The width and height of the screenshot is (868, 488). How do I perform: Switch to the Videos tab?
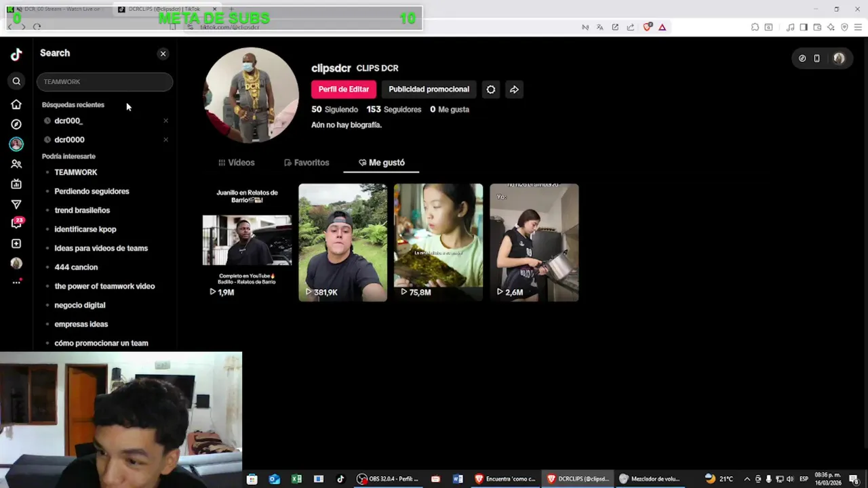click(x=236, y=163)
